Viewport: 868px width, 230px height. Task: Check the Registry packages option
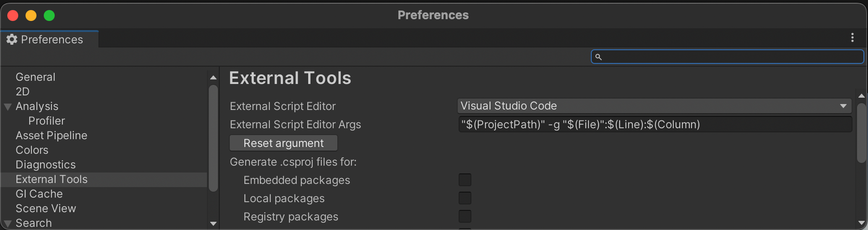[x=465, y=216]
